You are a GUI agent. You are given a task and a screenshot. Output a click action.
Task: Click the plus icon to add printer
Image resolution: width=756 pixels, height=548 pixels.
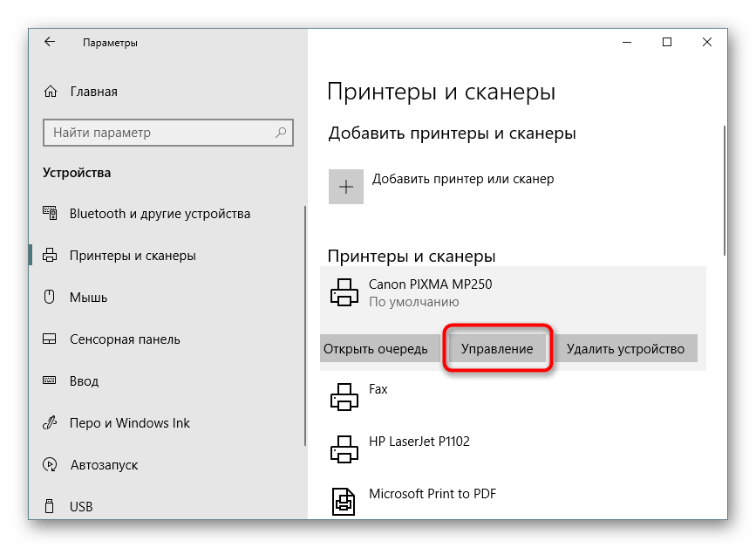[x=346, y=187]
